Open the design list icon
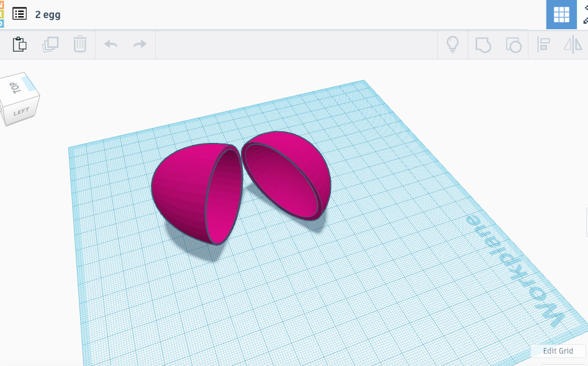The height and width of the screenshot is (366, 588). (20, 14)
